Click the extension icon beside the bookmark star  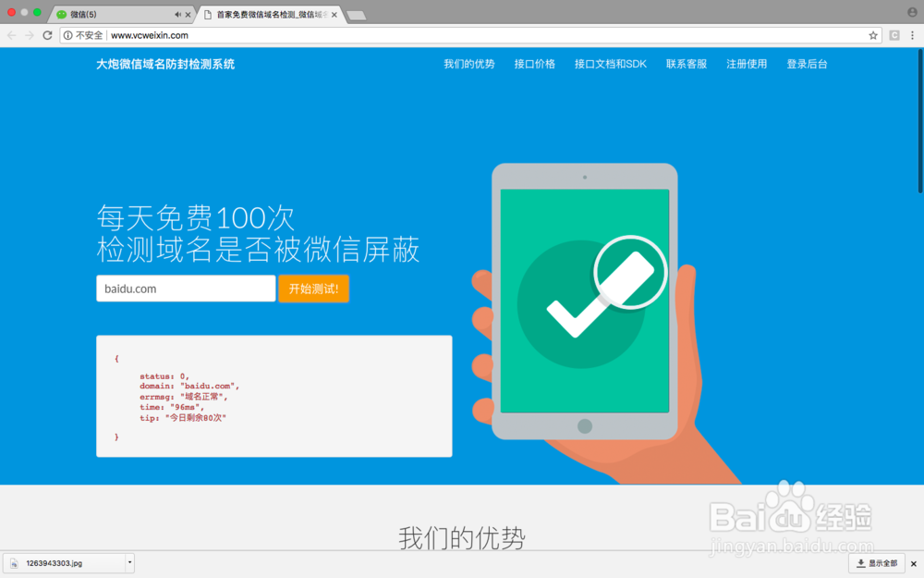point(894,35)
